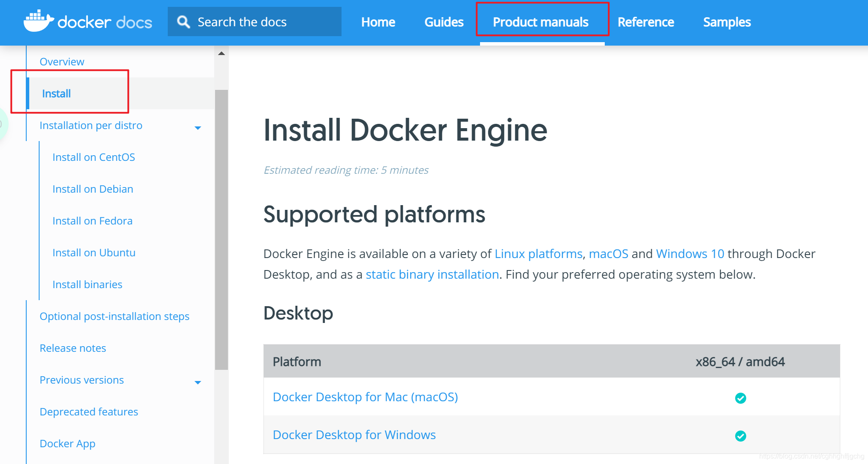The image size is (868, 464).
Task: Click the search magnifier icon
Action: 184,22
